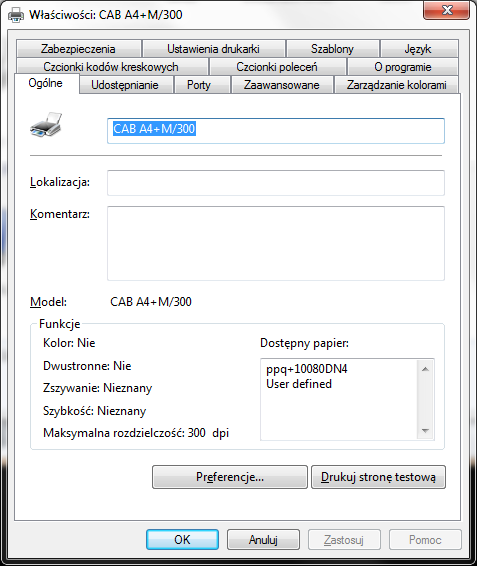Click the Zszywanie: Nieznany text
Image resolution: width=477 pixels, height=566 pixels.
[x=97, y=388]
